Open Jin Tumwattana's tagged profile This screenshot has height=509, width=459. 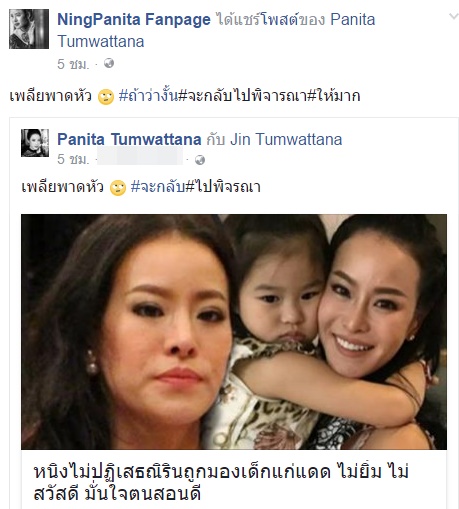pos(286,139)
